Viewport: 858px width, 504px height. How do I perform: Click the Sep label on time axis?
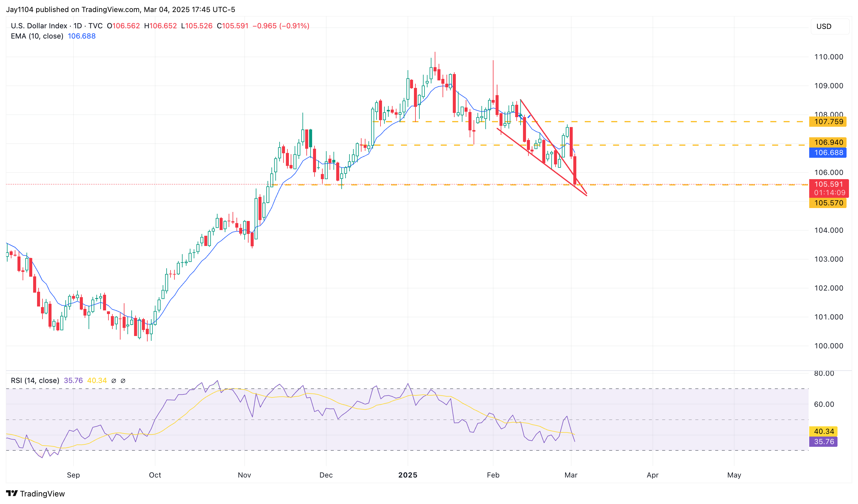tap(73, 475)
